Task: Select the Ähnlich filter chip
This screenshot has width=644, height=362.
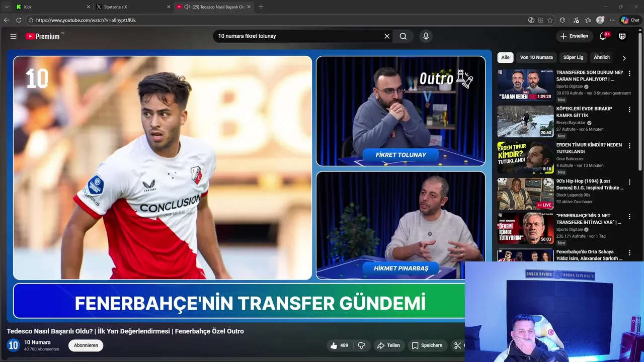Action: pos(602,57)
